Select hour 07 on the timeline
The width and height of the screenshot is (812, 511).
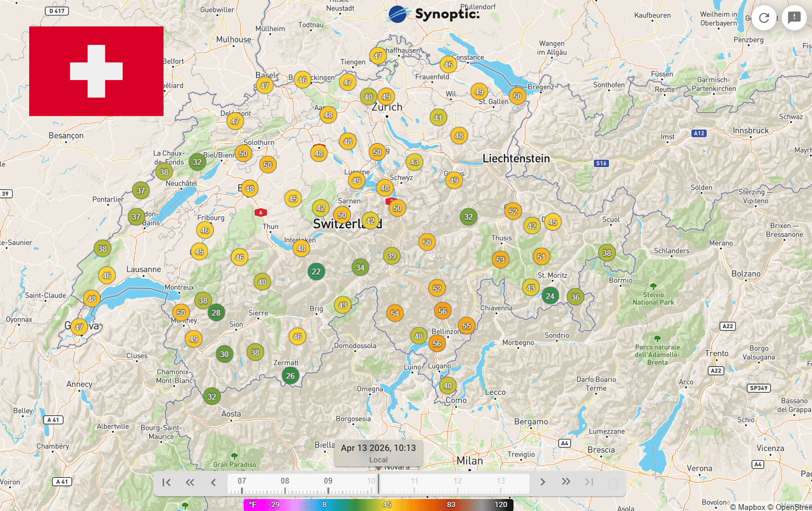[242, 481]
